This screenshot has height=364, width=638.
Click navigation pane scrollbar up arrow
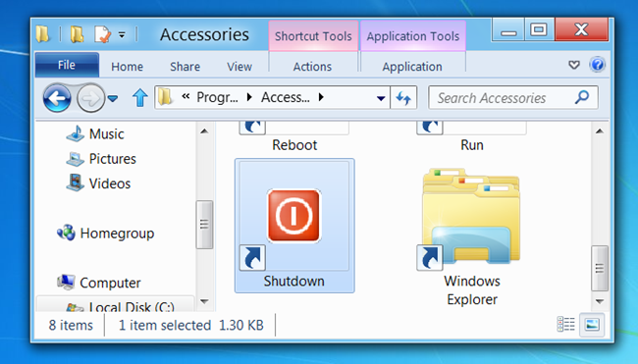(204, 130)
